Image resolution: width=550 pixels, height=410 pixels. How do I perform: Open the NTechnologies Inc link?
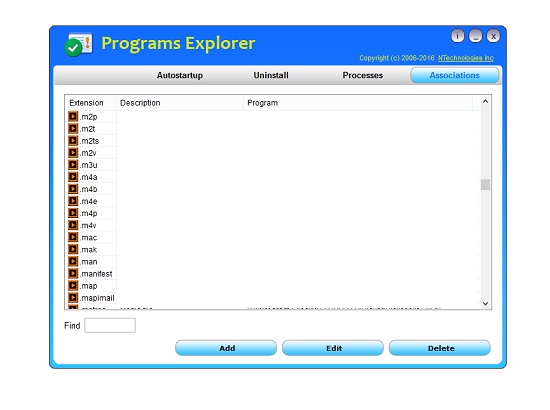[465, 58]
